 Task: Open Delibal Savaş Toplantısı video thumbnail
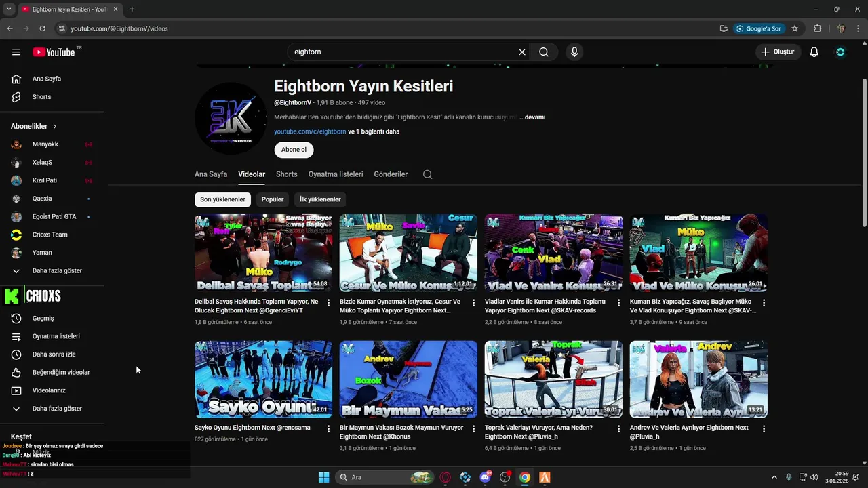point(263,253)
